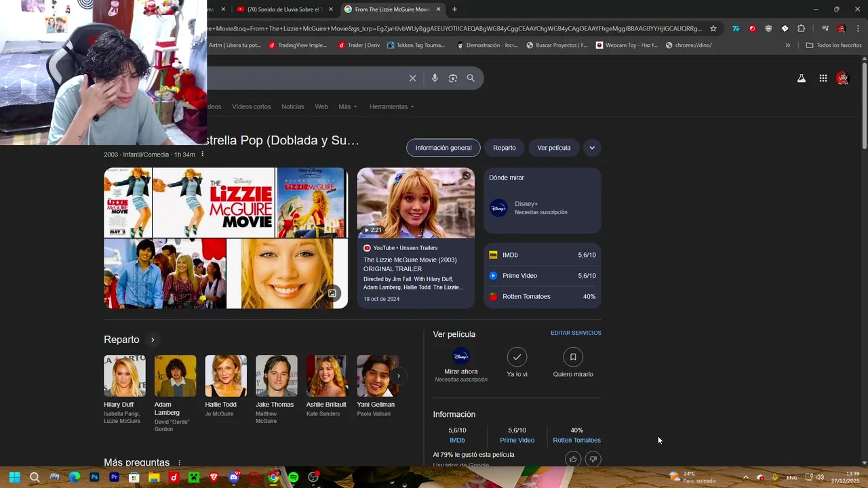The image size is (868, 488).
Task: Open the volume control in system tray
Action: coord(820,477)
